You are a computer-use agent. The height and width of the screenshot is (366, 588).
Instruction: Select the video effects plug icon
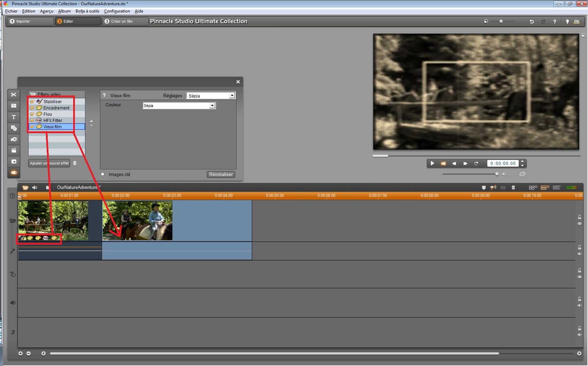[x=14, y=173]
